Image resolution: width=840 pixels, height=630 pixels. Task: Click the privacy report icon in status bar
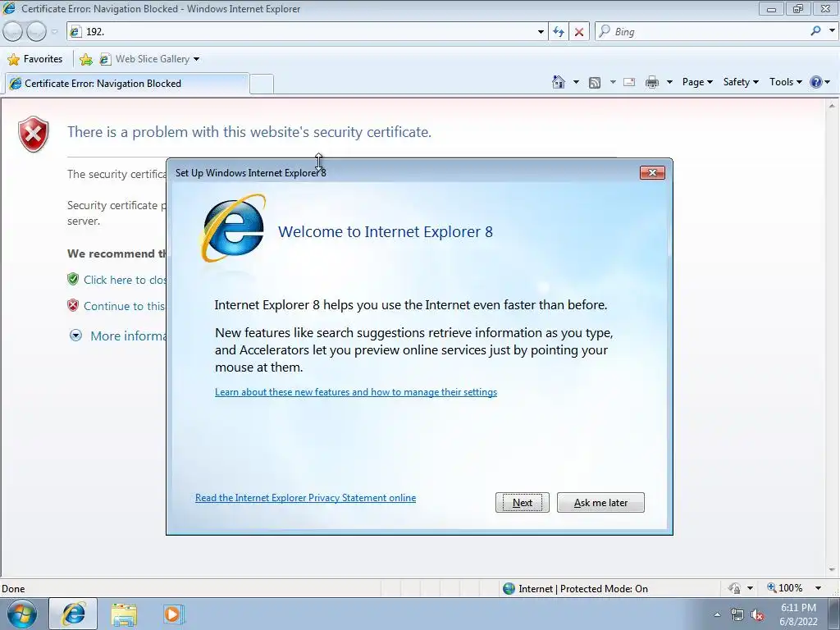point(734,588)
